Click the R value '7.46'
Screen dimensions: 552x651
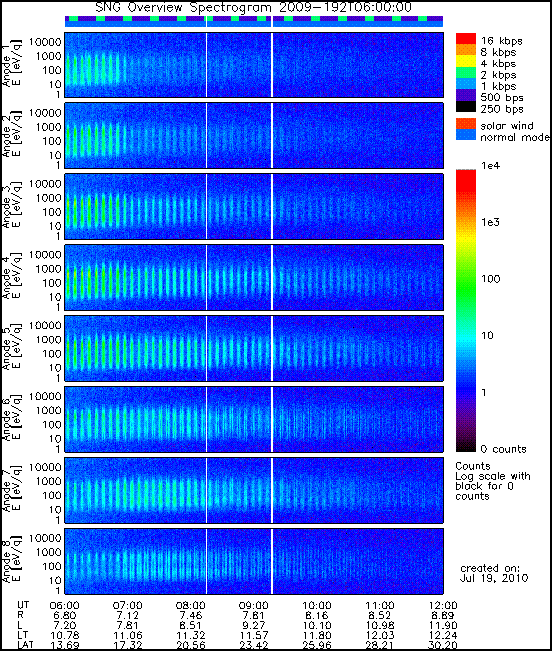click(191, 615)
